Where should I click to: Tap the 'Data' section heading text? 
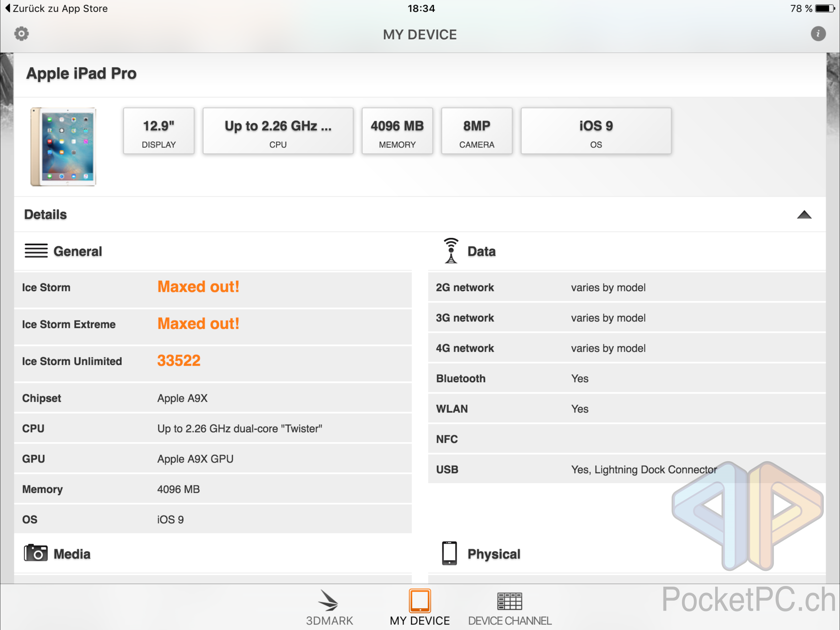coord(481,251)
